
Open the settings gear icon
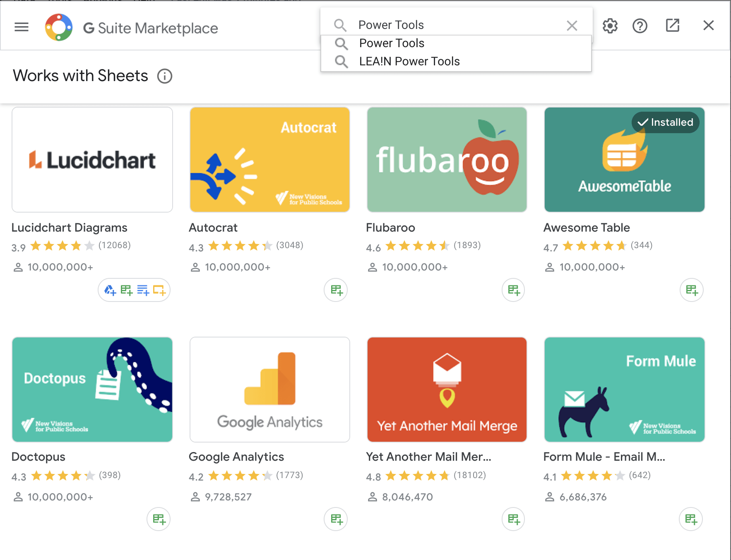coord(610,26)
